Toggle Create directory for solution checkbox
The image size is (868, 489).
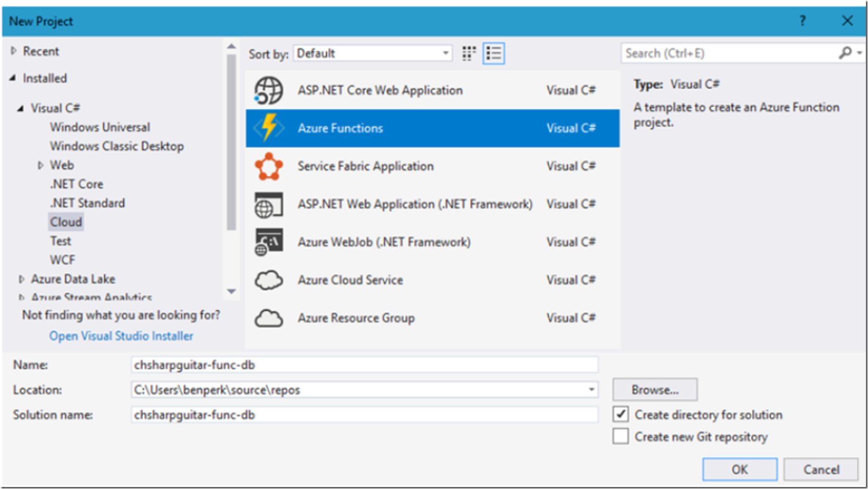[621, 414]
